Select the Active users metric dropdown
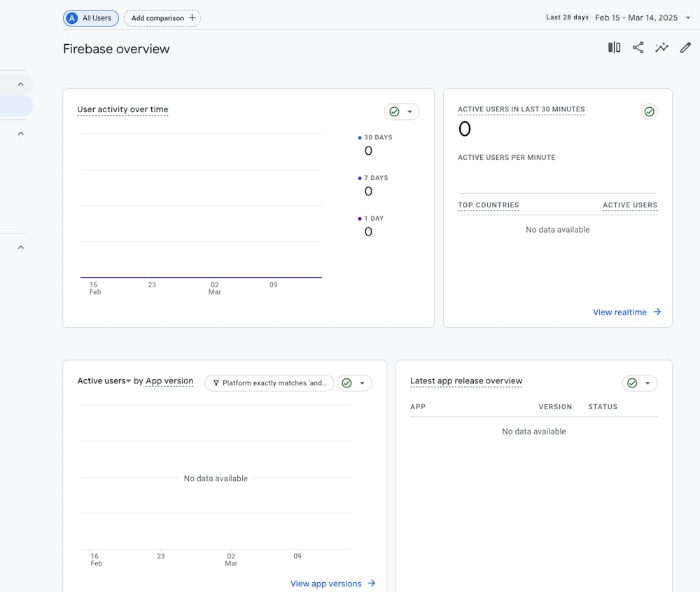 pos(104,381)
